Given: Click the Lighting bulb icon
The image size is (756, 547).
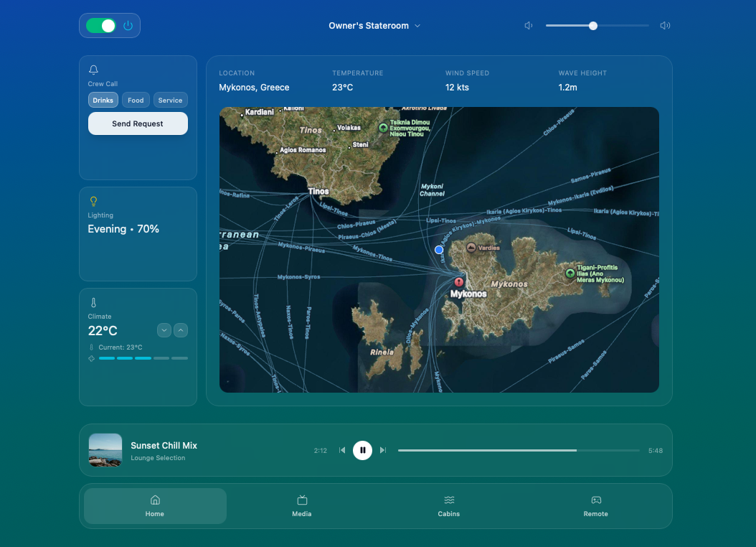Looking at the screenshot, I should (x=93, y=201).
